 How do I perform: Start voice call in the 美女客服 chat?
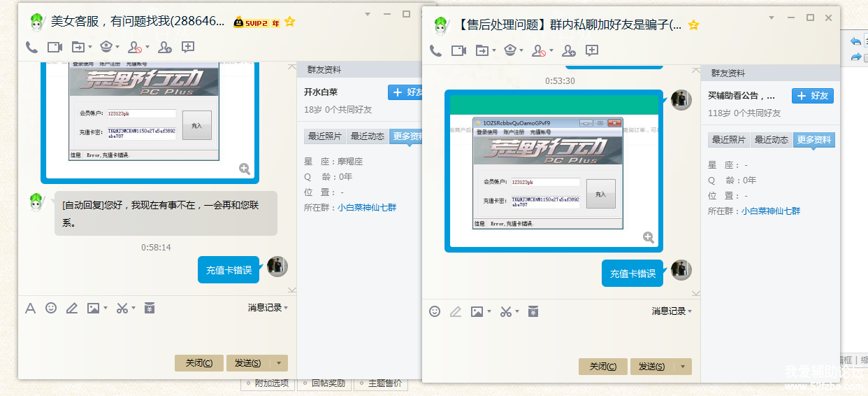tap(31, 48)
